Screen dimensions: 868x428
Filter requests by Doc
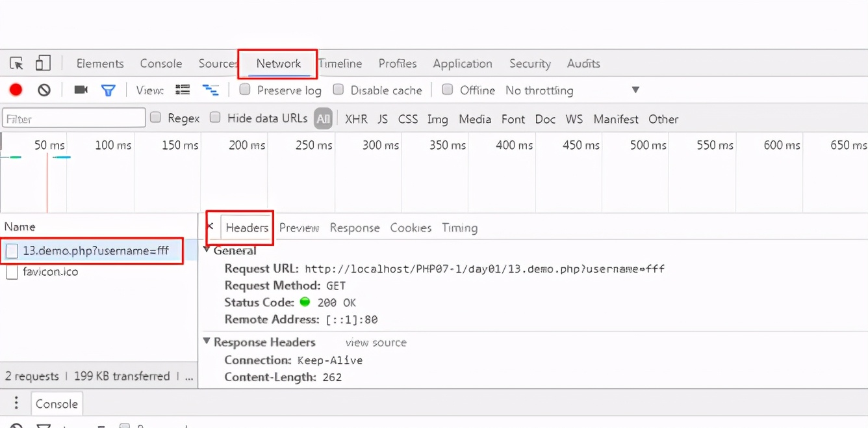(x=545, y=119)
